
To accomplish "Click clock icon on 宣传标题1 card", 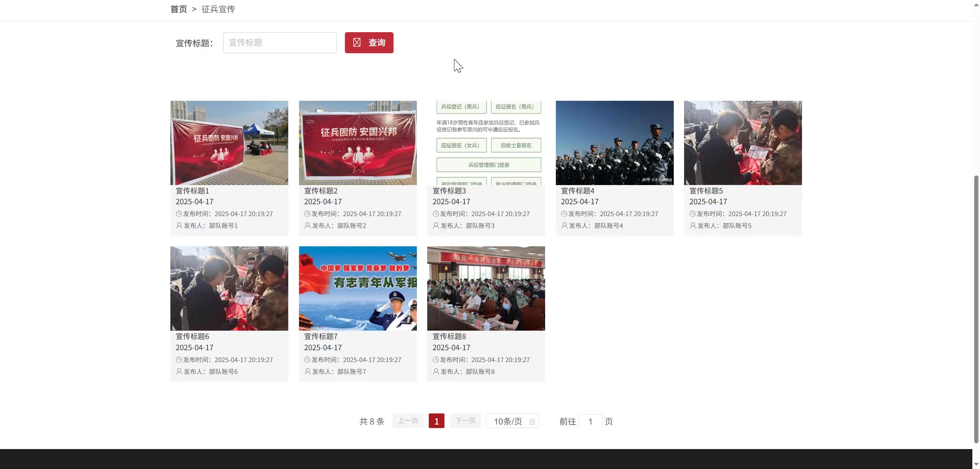I will pyautogui.click(x=179, y=214).
